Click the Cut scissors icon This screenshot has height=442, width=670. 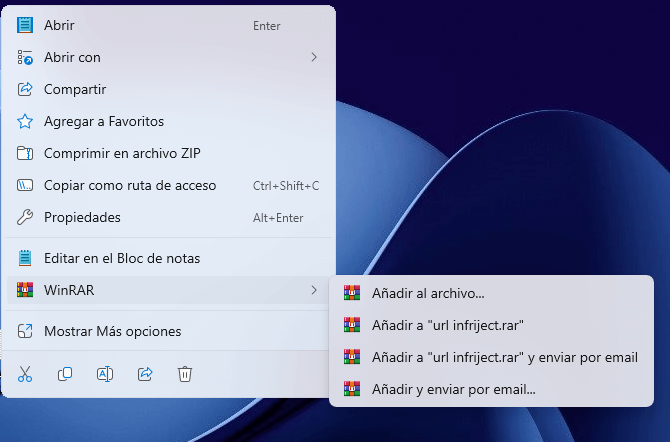(x=25, y=374)
